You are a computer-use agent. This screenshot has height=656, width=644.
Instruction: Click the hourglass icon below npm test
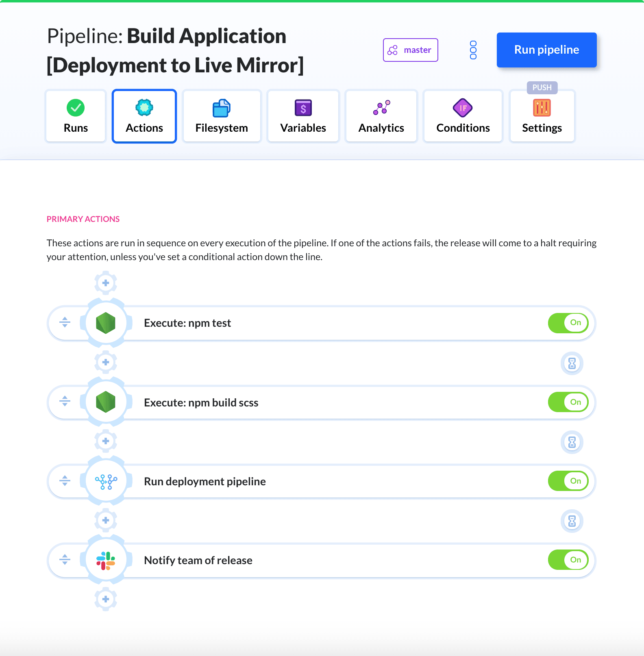(x=572, y=363)
